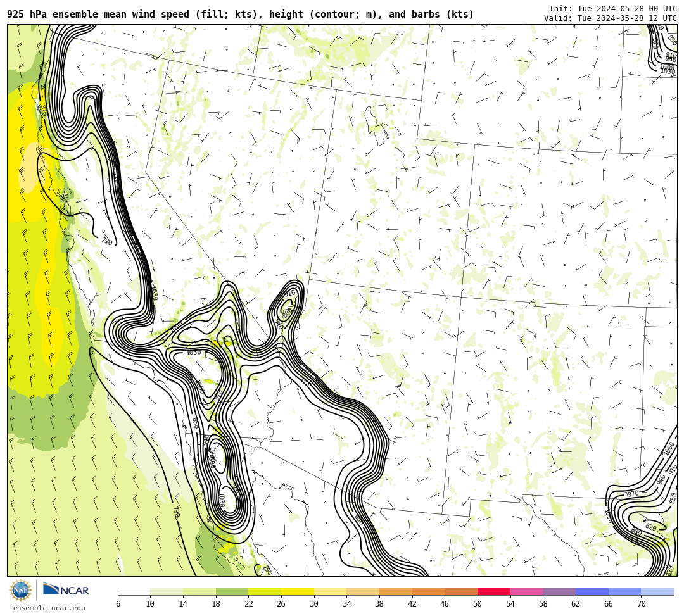Click the Init: Tue 2024-05-28 00 UTC text
Image resolution: width=684 pixels, height=616 pixels.
point(613,9)
